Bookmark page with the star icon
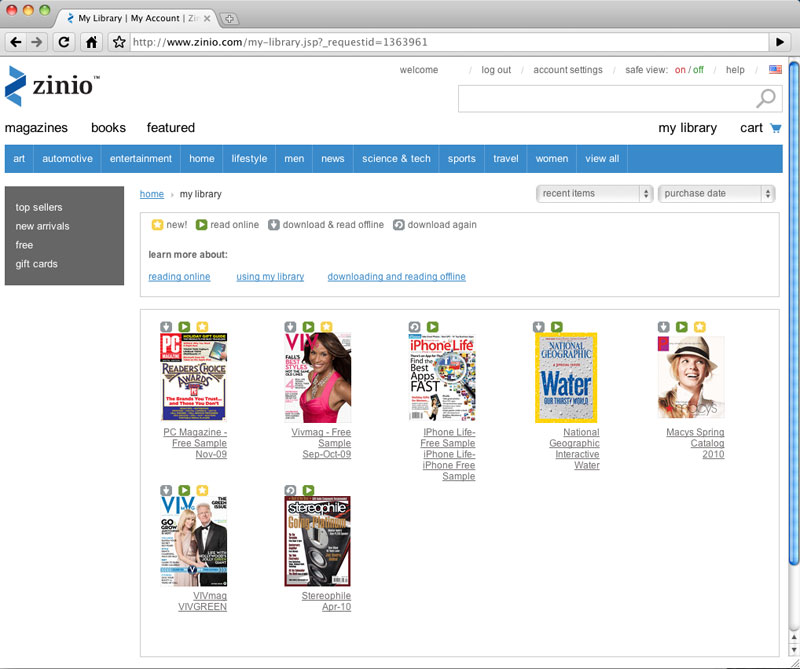This screenshot has width=800, height=669. pyautogui.click(x=119, y=42)
